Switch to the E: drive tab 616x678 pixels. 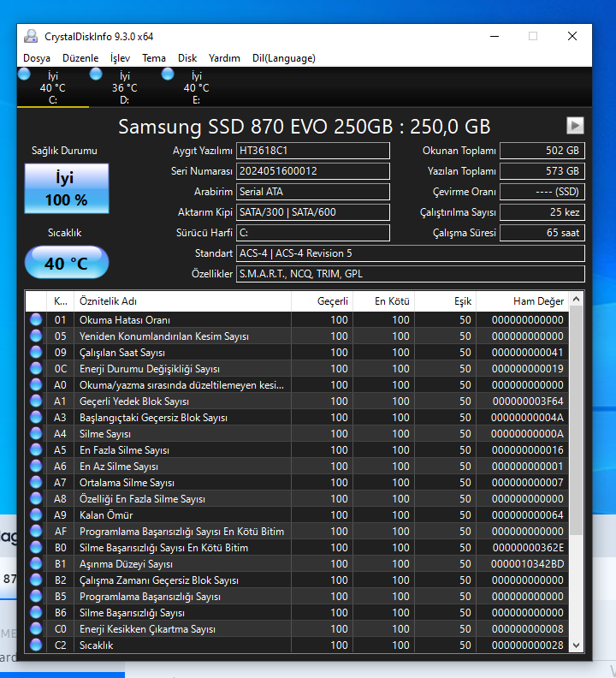(196, 88)
